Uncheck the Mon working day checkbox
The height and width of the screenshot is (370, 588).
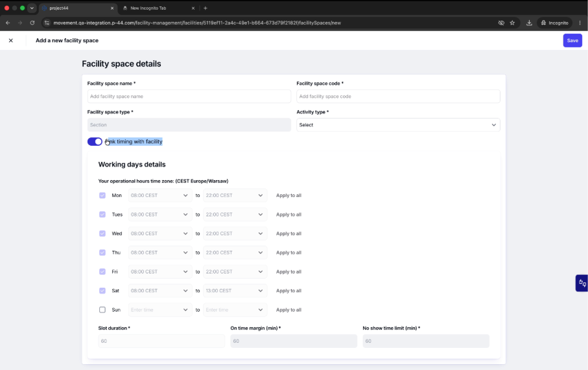[x=102, y=195]
